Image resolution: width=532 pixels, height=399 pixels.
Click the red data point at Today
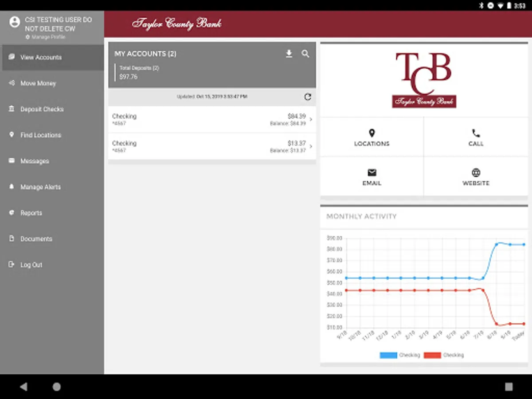524,324
